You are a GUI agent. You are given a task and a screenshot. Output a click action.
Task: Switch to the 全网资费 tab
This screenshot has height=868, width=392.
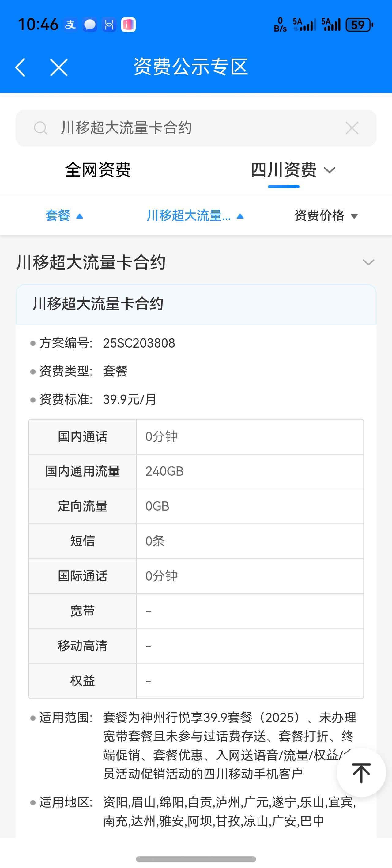tap(98, 170)
